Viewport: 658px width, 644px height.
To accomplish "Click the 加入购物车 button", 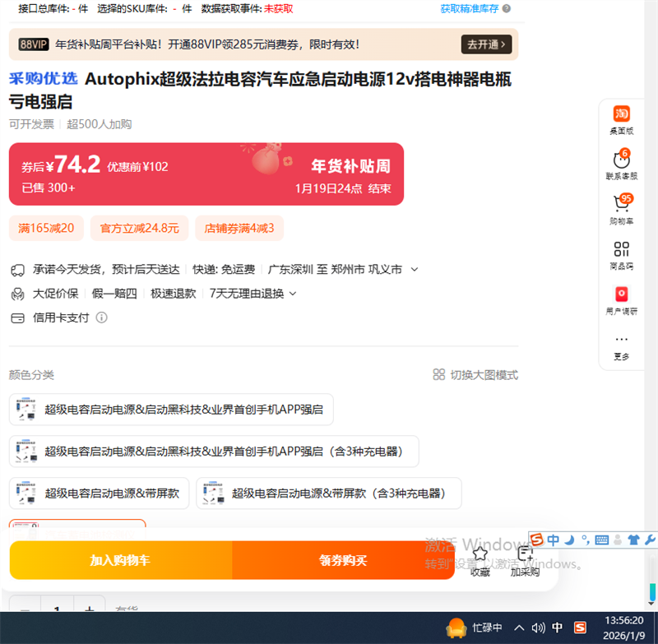I will pyautogui.click(x=120, y=560).
